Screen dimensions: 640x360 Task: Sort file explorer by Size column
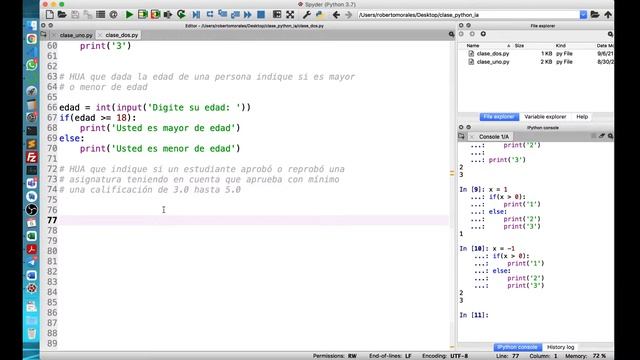pos(519,46)
